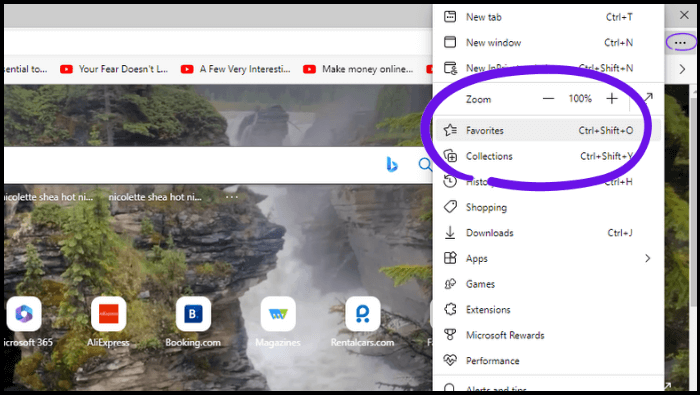Click the Apps grid icon
700x395 pixels.
pos(450,258)
